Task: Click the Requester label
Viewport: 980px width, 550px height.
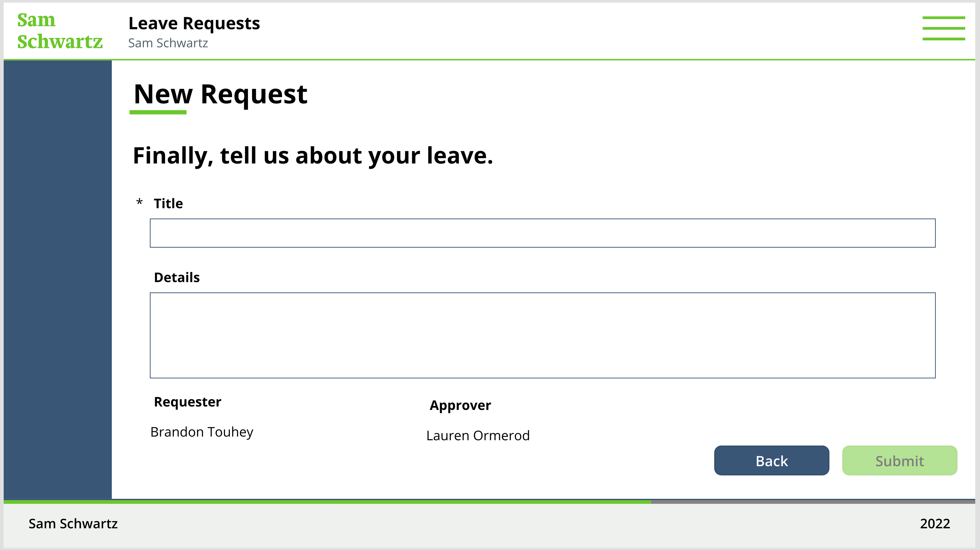Action: (x=187, y=402)
